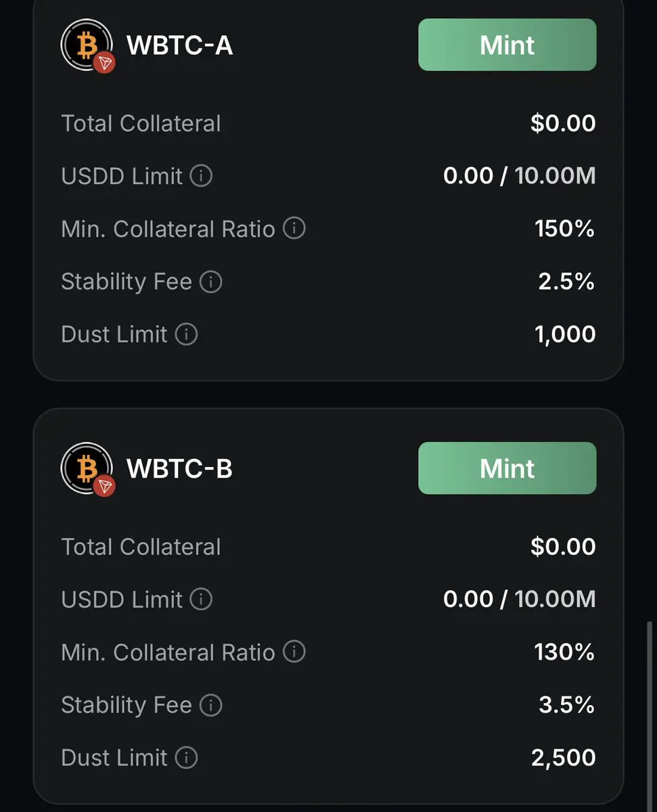
Task: Open Min. Collateral Ratio info in WBTC-A card
Action: coord(294,229)
